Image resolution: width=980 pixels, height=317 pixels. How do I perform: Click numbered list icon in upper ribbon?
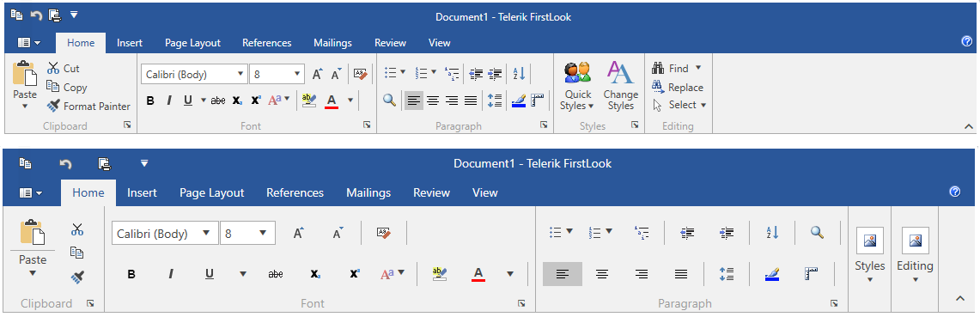[421, 73]
